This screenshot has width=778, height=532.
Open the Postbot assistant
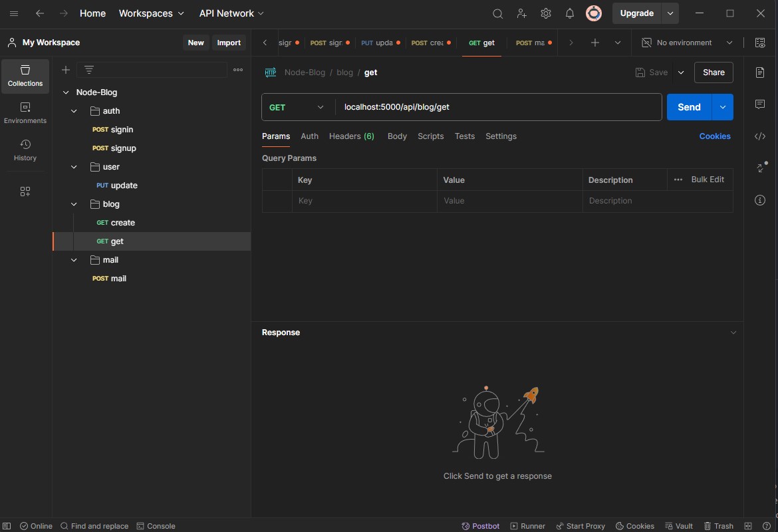(x=481, y=526)
